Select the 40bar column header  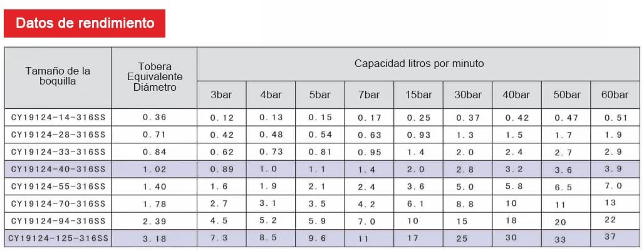coord(516,95)
